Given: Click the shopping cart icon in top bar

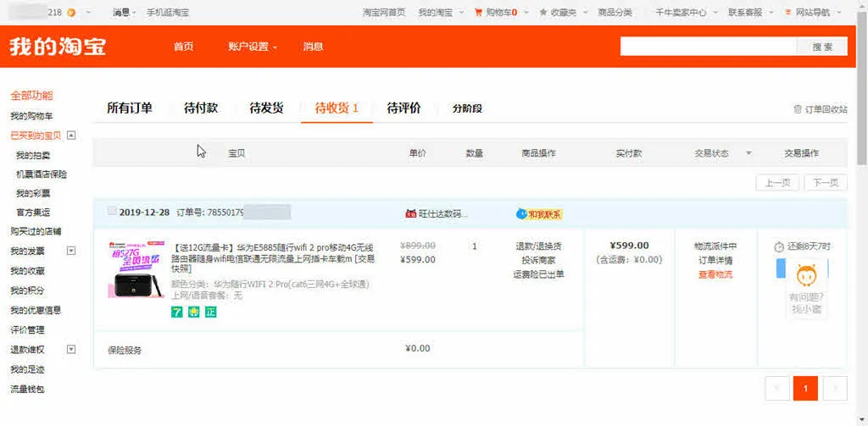Looking at the screenshot, I should tap(478, 13).
